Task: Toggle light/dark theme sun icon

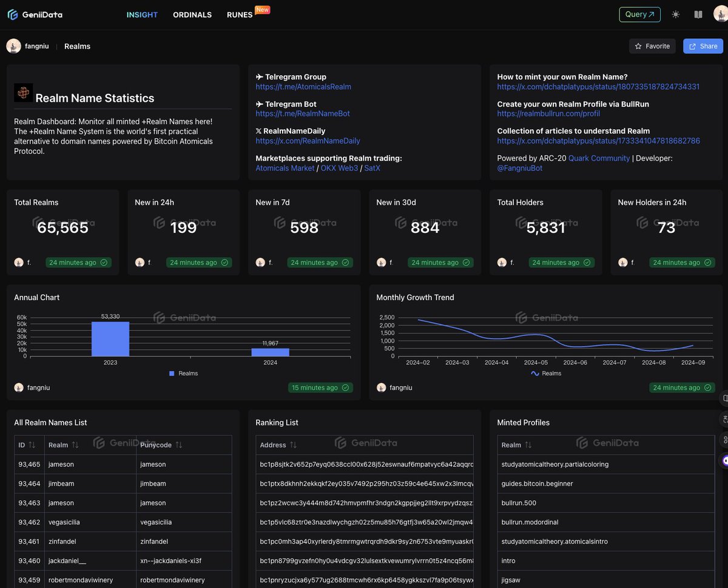Action: coord(676,15)
